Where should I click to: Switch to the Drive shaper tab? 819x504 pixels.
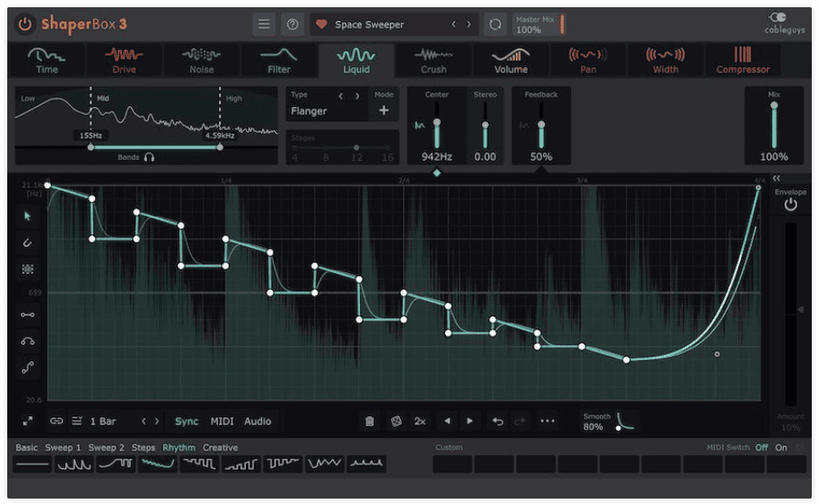point(124,60)
